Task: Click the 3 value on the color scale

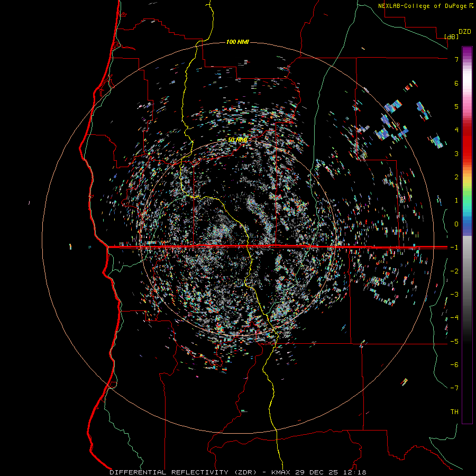Action: tap(456, 153)
